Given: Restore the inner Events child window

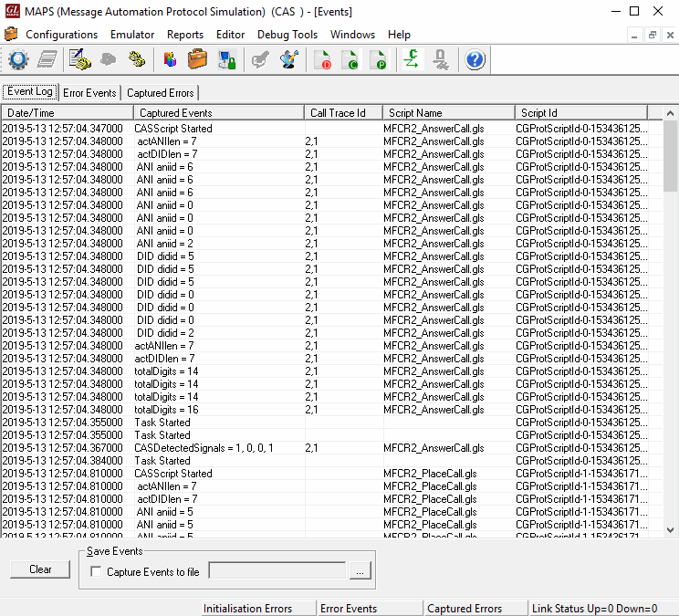Looking at the screenshot, I should point(653,35).
